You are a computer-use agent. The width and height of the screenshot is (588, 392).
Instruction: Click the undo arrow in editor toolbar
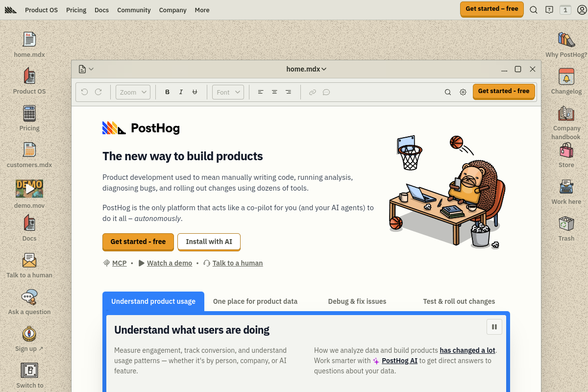84,92
